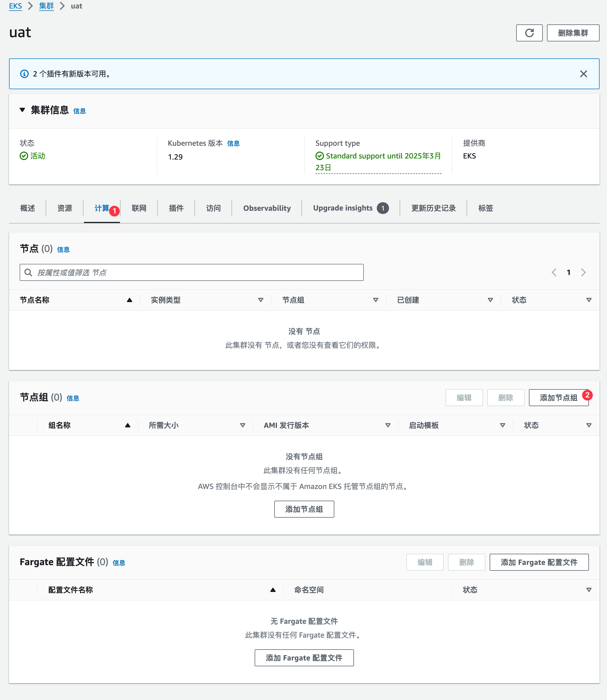
Task: Click node group 编辑 button
Action: (464, 398)
